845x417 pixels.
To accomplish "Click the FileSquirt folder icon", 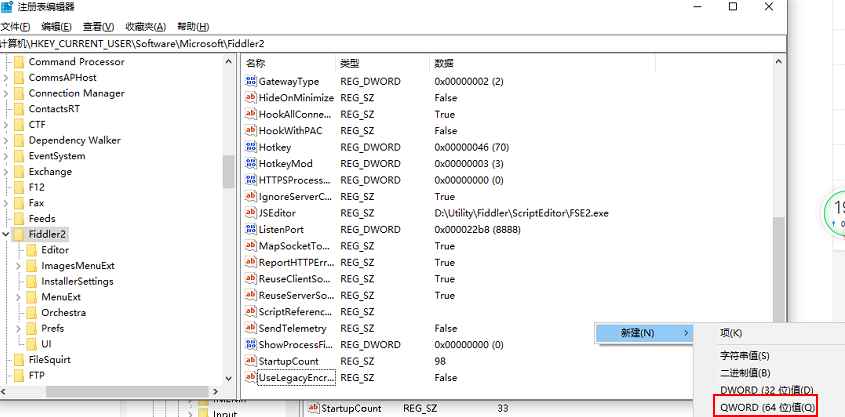I will (19, 360).
